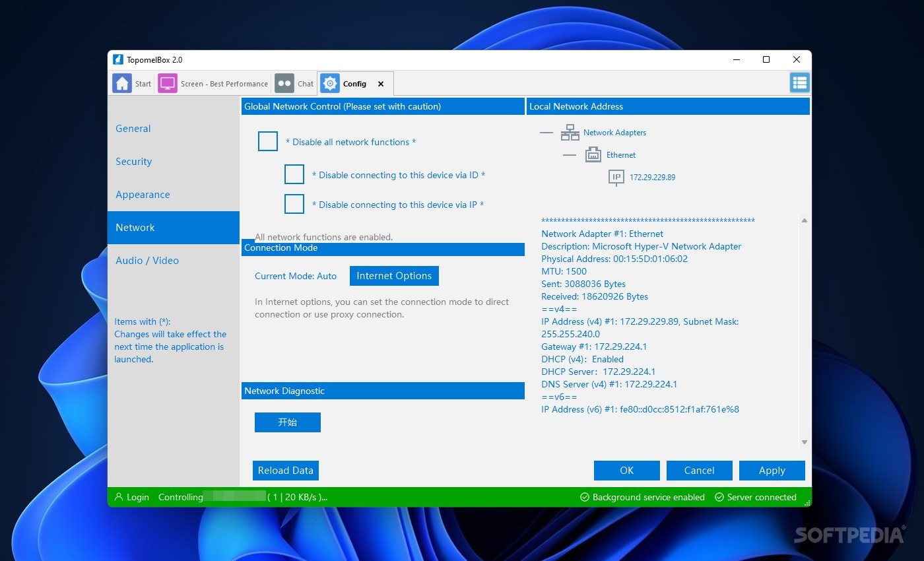Image resolution: width=924 pixels, height=561 pixels.
Task: Check Disable connecting to this device via ID
Action: coord(294,174)
